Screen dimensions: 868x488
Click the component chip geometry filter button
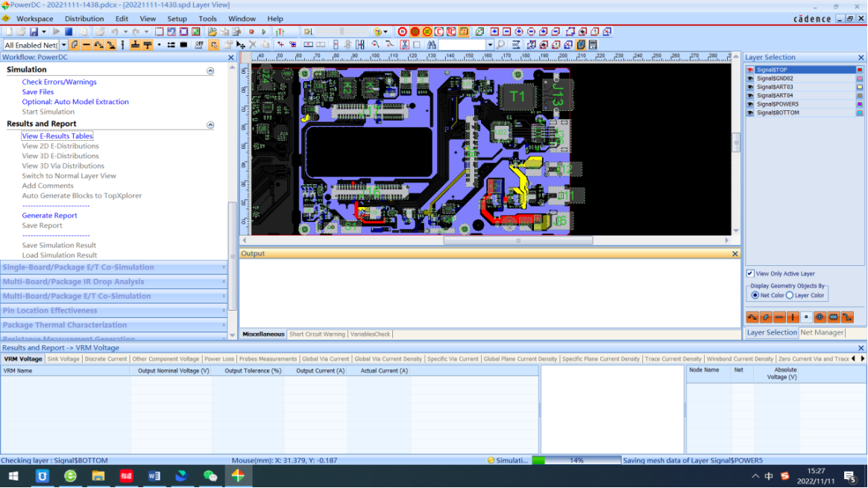[833, 317]
